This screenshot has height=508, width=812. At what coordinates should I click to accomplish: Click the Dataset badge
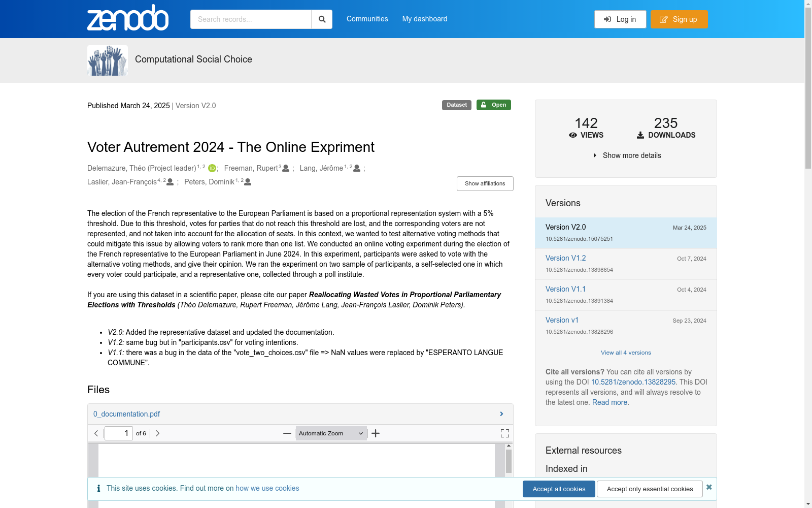pyautogui.click(x=457, y=105)
